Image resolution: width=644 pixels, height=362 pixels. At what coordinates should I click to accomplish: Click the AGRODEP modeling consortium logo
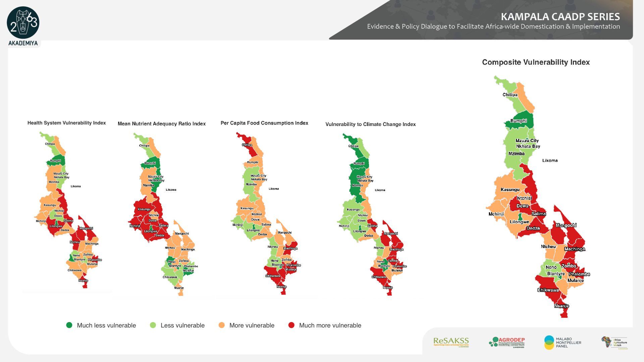click(506, 342)
